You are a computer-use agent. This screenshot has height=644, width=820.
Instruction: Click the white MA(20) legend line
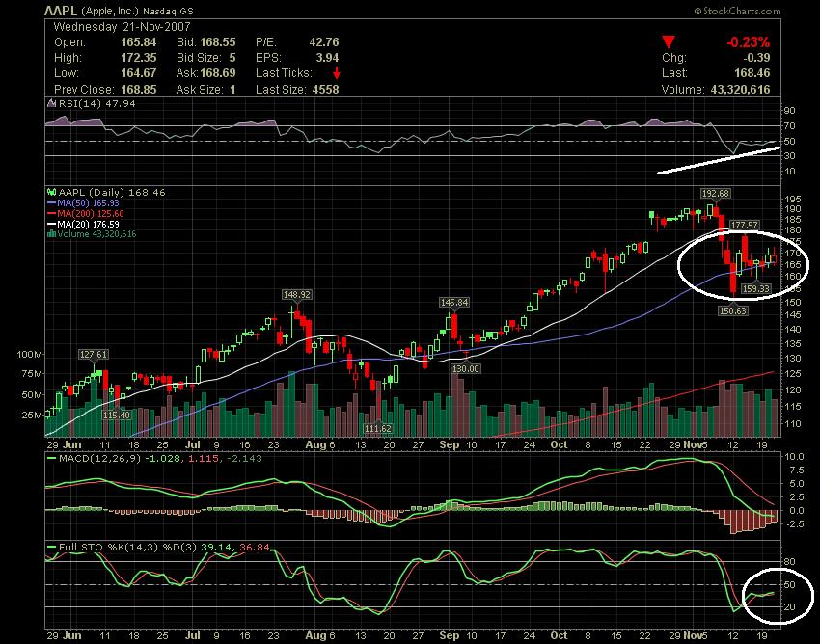click(51, 225)
